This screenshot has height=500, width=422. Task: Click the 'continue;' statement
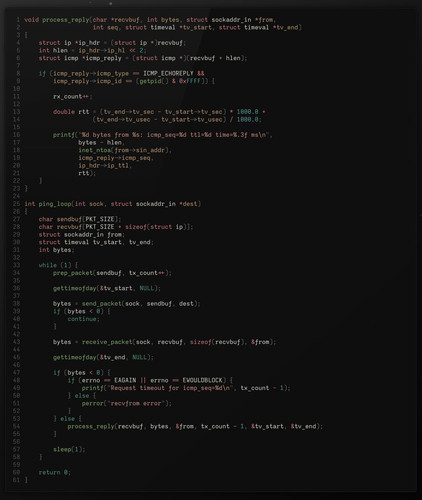tap(84, 319)
